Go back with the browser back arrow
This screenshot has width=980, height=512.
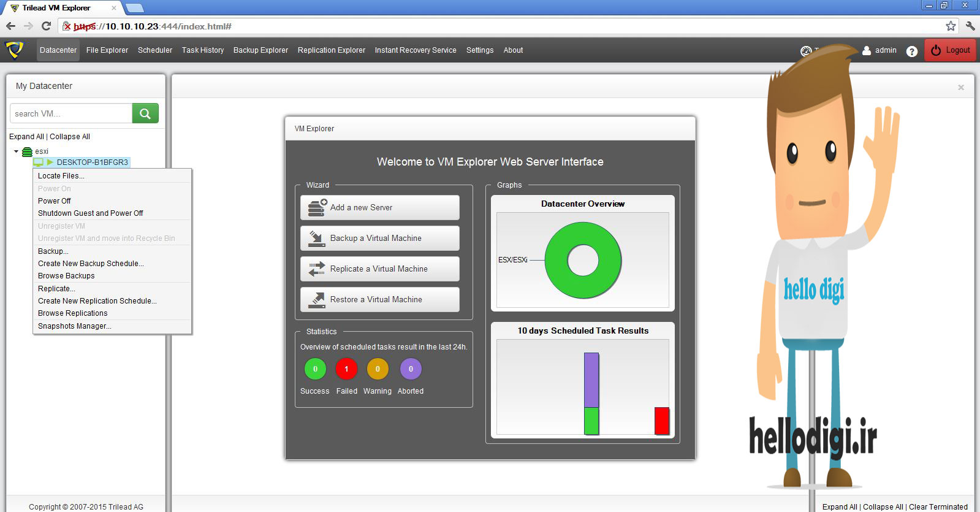[10, 26]
